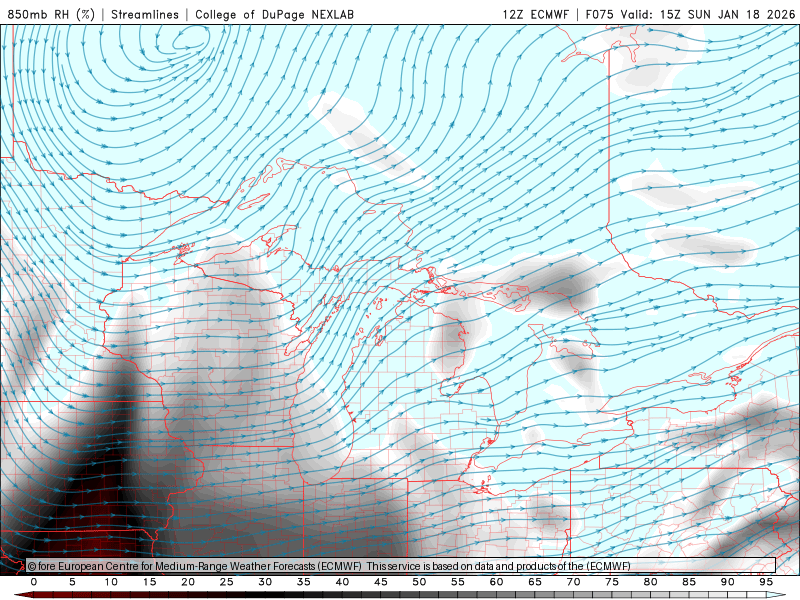This screenshot has width=800, height=600.
Task: Click the "90" value on the RH scale
Action: coord(728,582)
